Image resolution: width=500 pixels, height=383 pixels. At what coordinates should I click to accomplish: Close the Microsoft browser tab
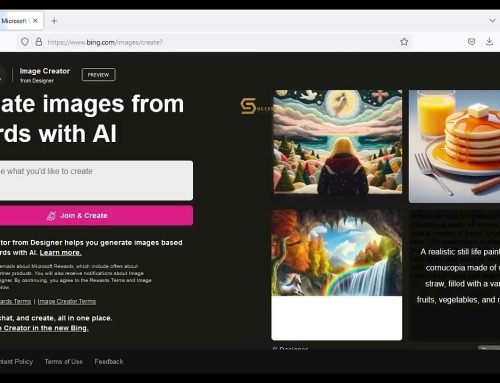35,21
